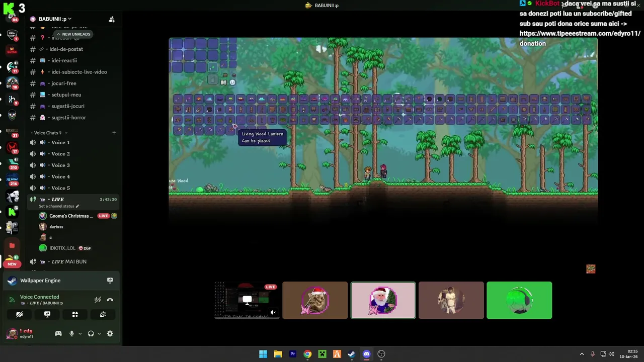The height and width of the screenshot is (362, 644).
Task: Select user IDIOTIX_LOL in voice list
Action: point(69,248)
